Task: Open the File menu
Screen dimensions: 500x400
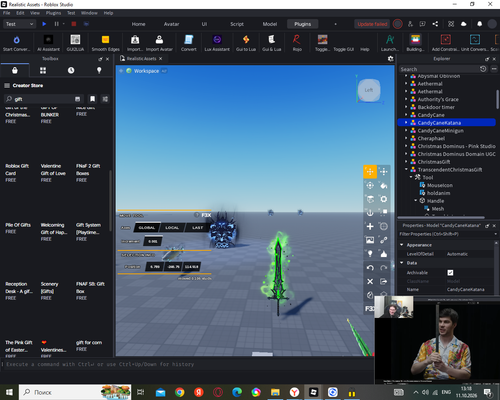Action: pos(7,13)
